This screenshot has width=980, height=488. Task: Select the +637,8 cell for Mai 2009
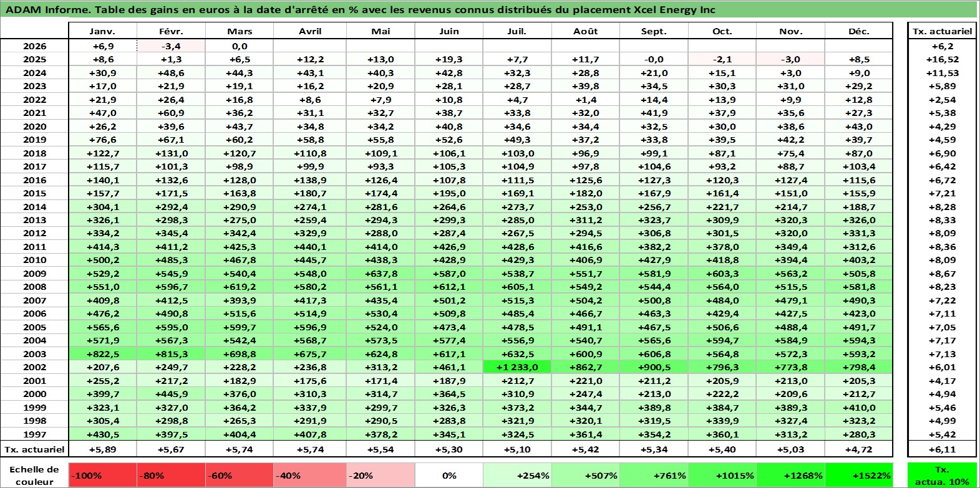click(381, 274)
